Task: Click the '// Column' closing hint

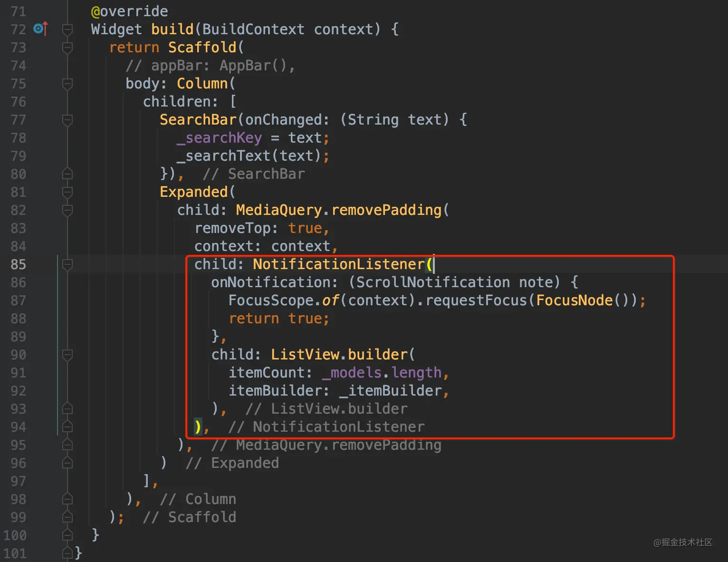Action: tap(198, 499)
